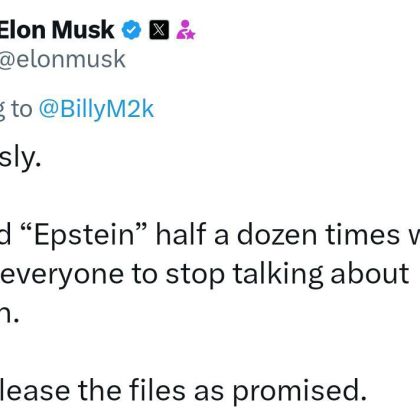The width and height of the screenshot is (420, 420).
Task: Open the @BillyM2k mention link
Action: point(96,109)
